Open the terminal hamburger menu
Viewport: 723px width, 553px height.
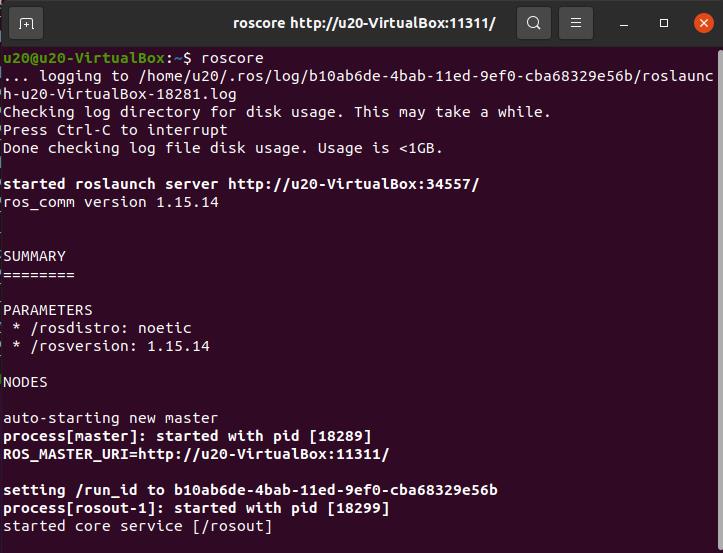coord(574,23)
